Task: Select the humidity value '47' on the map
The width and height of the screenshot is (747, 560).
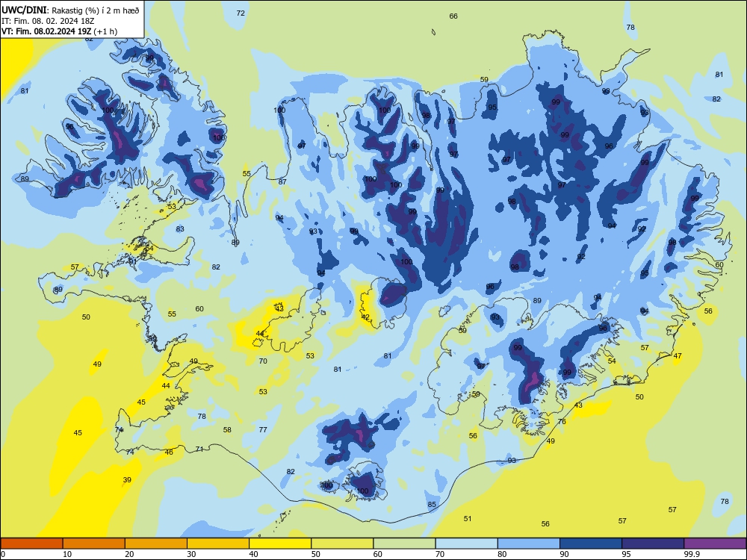Action: coord(678,355)
